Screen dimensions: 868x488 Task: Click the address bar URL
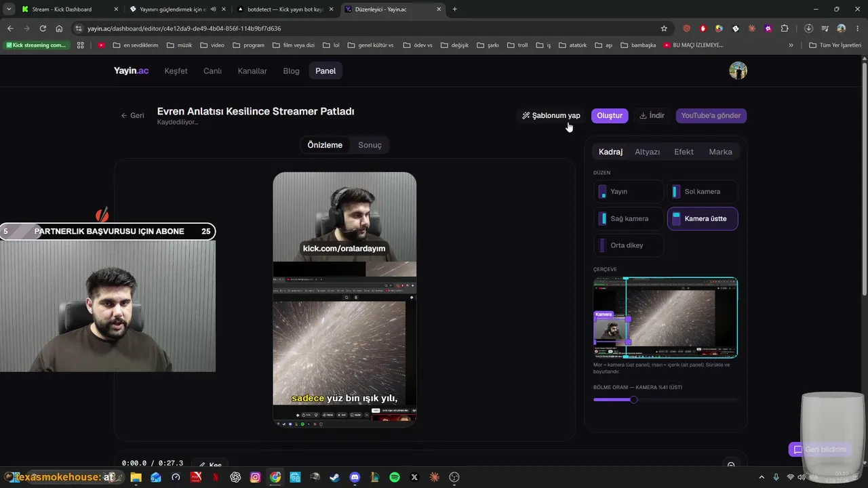[x=184, y=28]
